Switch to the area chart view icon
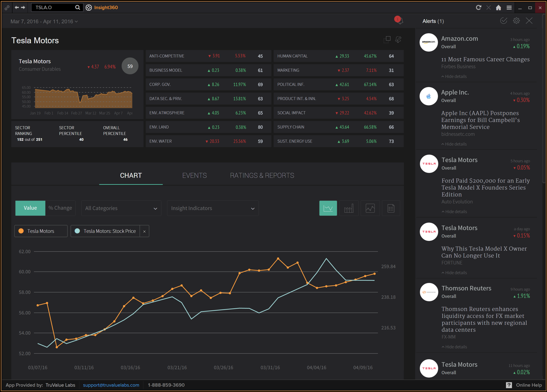Screen dimensions: 547x392 (x=370, y=208)
